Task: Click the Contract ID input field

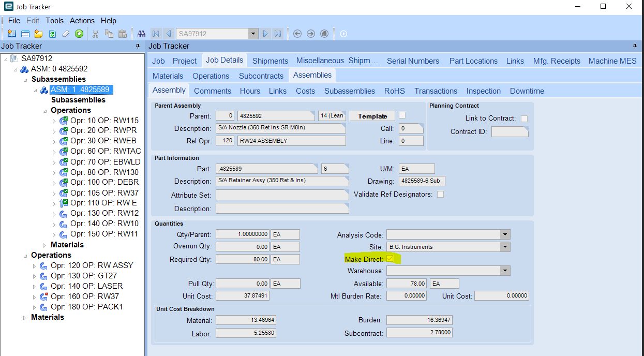Action: (510, 131)
